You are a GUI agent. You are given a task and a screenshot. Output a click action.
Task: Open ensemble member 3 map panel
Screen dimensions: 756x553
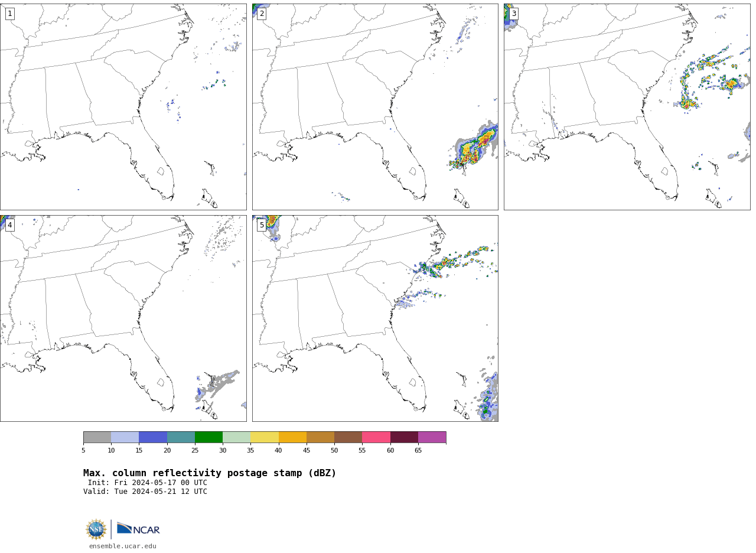pos(627,107)
